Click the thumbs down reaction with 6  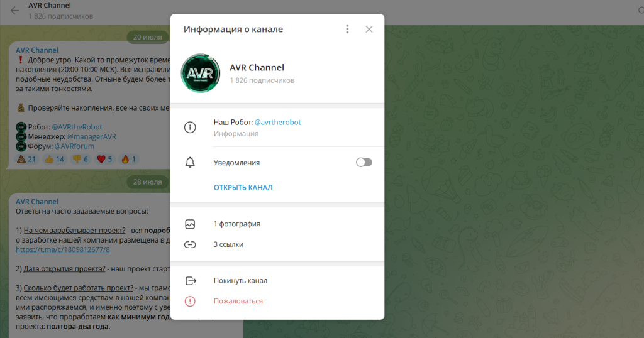click(80, 159)
